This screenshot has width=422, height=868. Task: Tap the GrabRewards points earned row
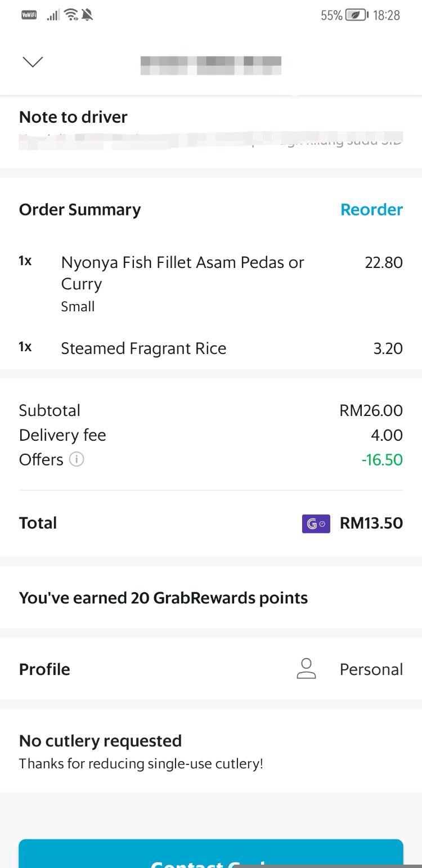(163, 598)
